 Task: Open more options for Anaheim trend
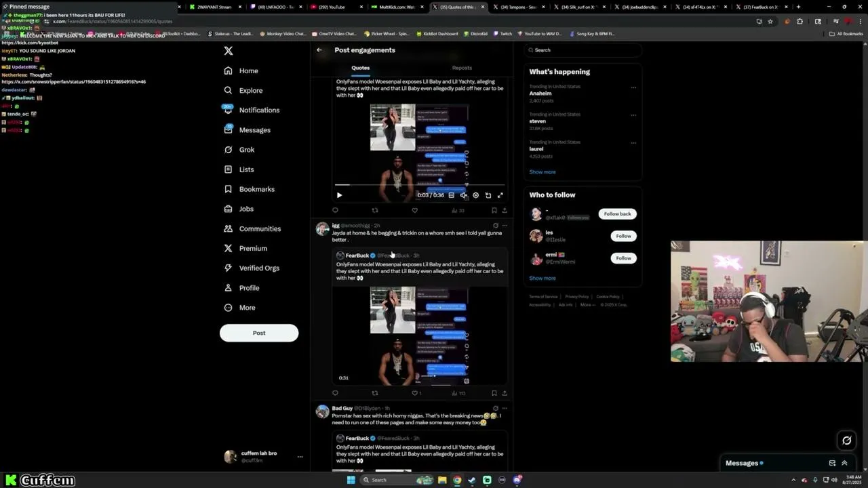click(x=633, y=87)
